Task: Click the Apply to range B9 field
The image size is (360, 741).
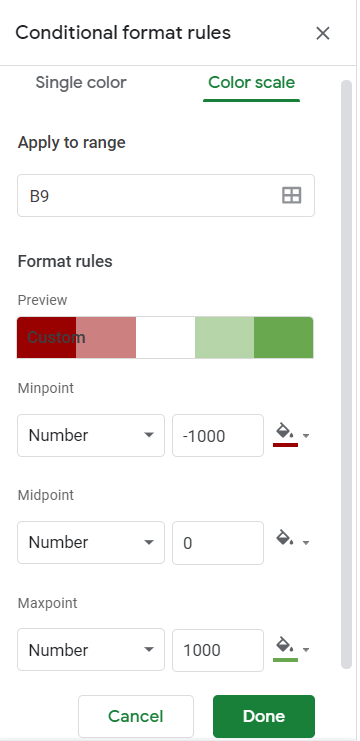Action: pyautogui.click(x=166, y=195)
